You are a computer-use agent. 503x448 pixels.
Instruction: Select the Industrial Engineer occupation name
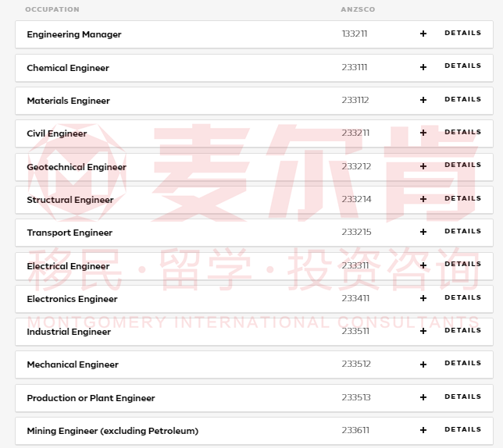[69, 332]
